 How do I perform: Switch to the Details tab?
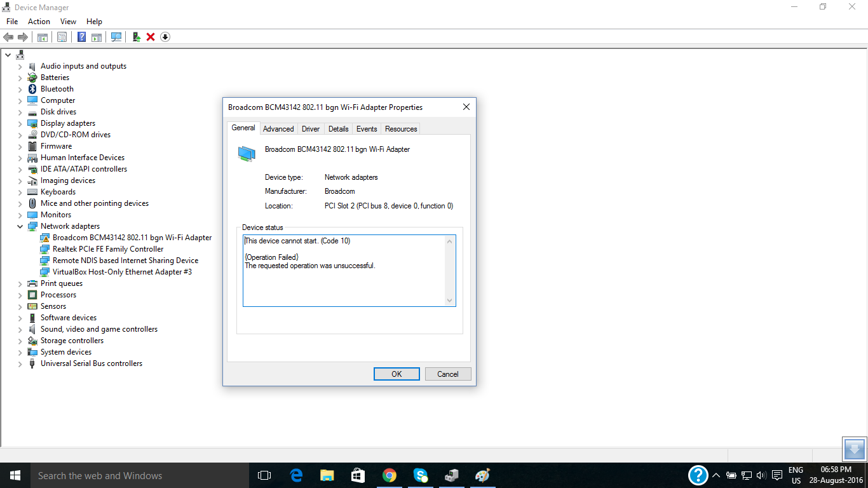tap(338, 129)
